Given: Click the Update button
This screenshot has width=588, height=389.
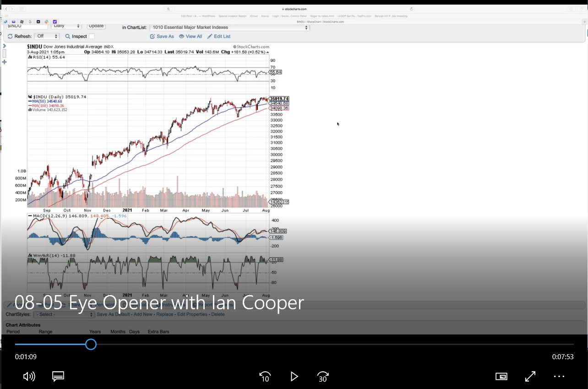Looking at the screenshot, I should [x=96, y=26].
